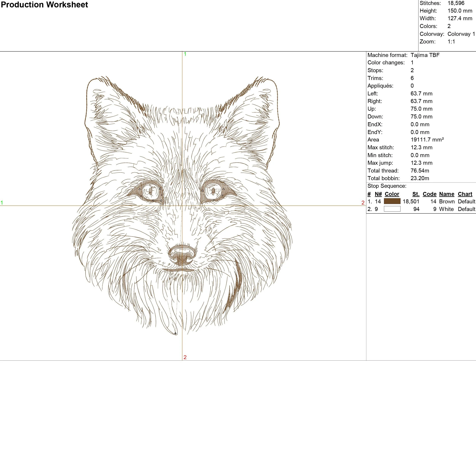Click the Code column header
The width and height of the screenshot is (476, 476).
429,194
